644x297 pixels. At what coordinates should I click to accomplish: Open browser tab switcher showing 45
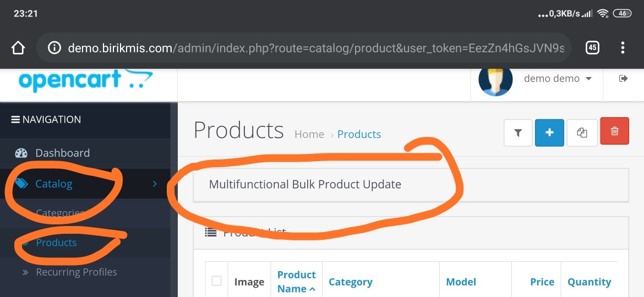pyautogui.click(x=592, y=48)
